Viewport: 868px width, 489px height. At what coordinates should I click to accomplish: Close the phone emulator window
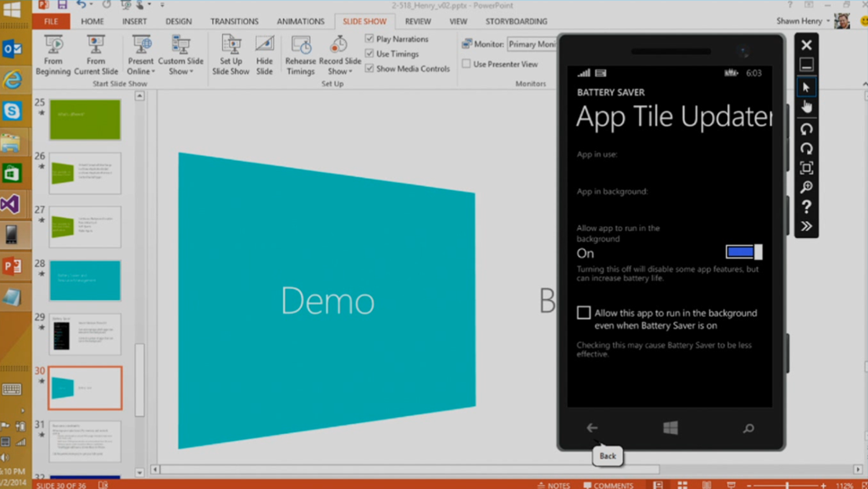tap(807, 45)
